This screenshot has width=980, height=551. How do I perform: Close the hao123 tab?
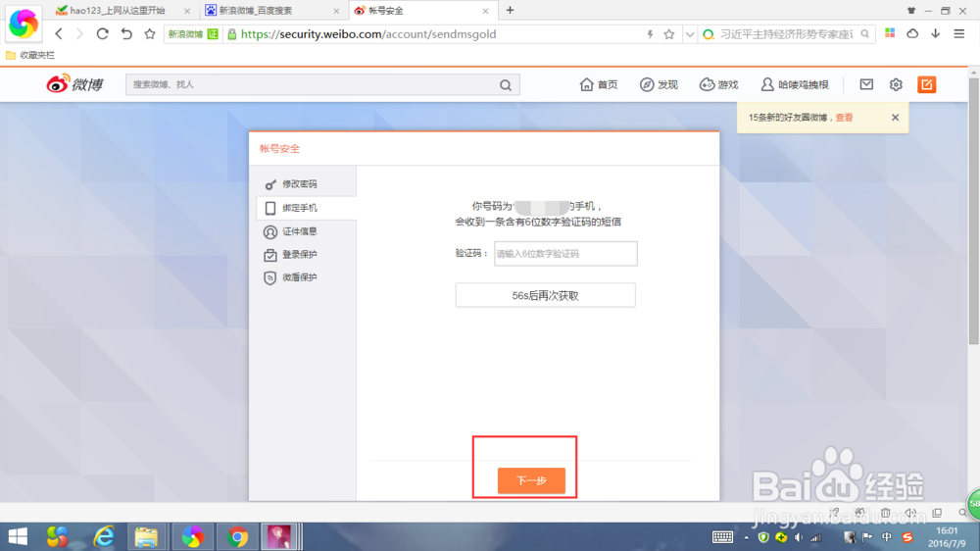point(187,11)
